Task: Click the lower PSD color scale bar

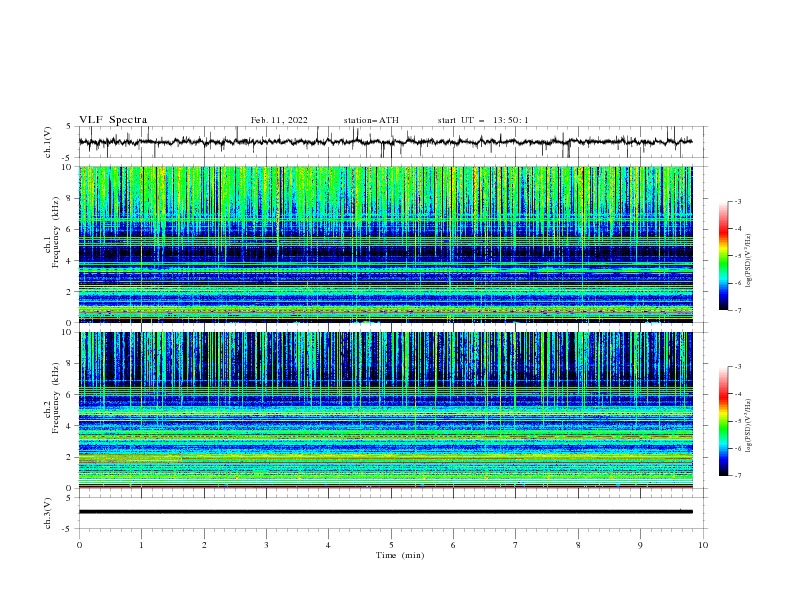Action: [723, 421]
